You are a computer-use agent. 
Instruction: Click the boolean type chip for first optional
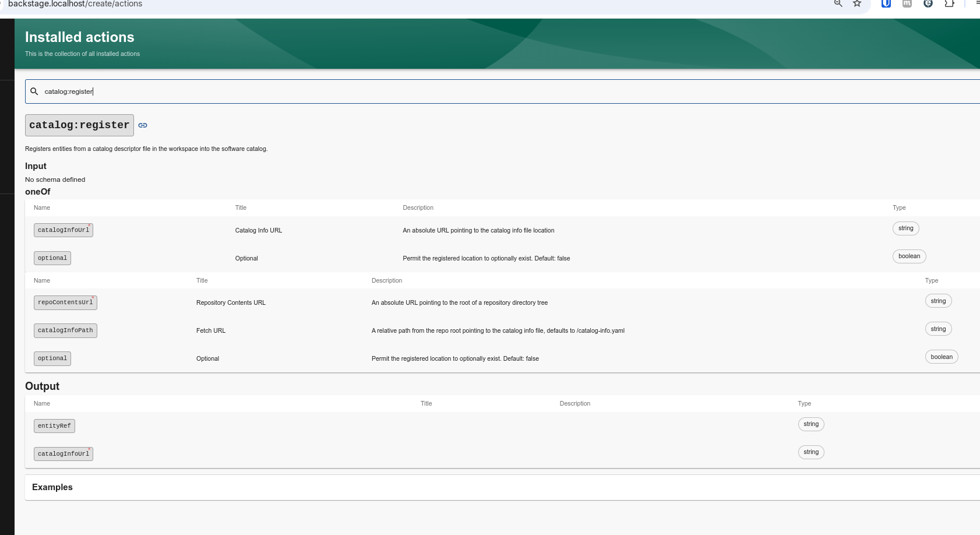click(909, 256)
